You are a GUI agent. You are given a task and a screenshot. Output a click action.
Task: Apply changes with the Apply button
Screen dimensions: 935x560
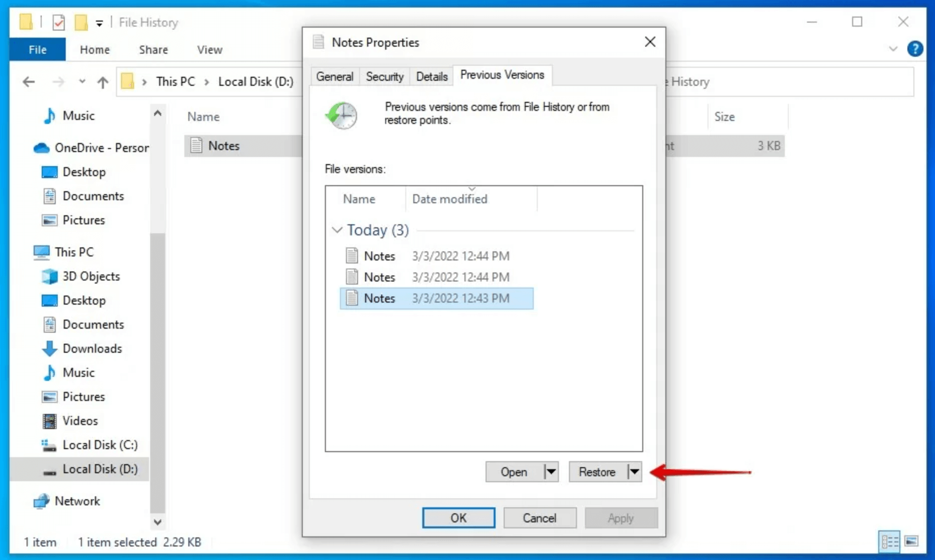coord(621,518)
